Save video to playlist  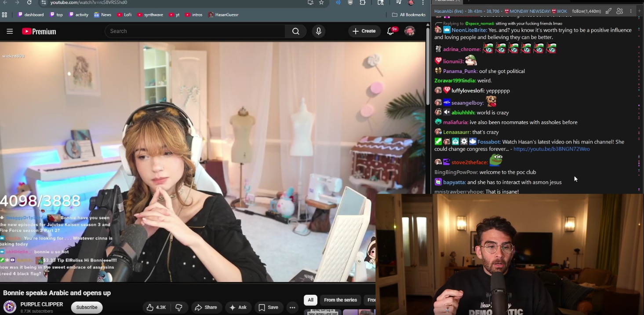268,308
